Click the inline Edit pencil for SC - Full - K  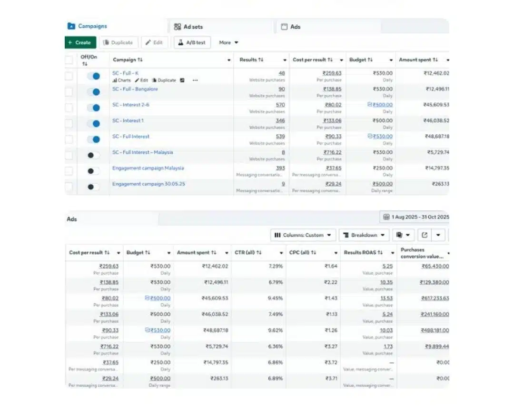pos(137,80)
